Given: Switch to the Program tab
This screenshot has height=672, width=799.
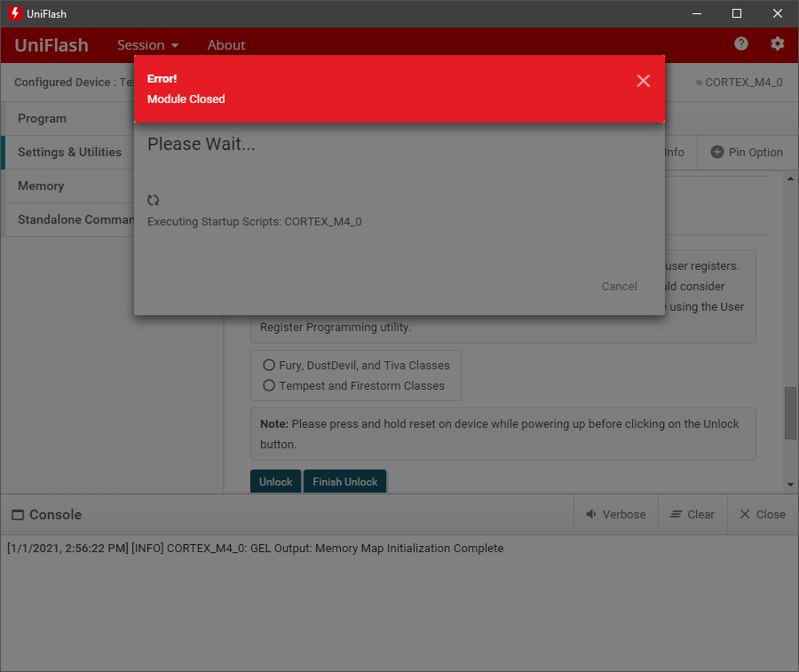Looking at the screenshot, I should pos(69,118).
